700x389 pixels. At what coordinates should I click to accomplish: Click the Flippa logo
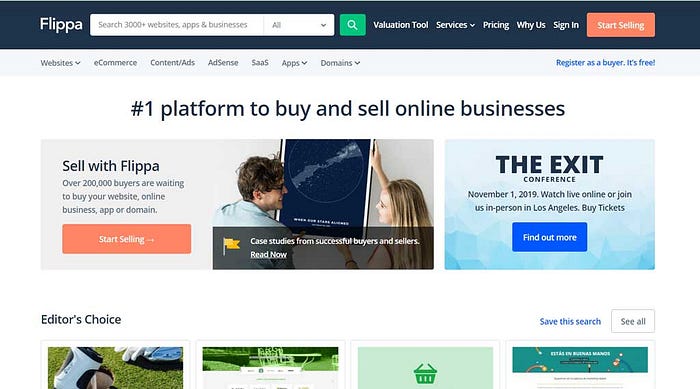coord(61,25)
